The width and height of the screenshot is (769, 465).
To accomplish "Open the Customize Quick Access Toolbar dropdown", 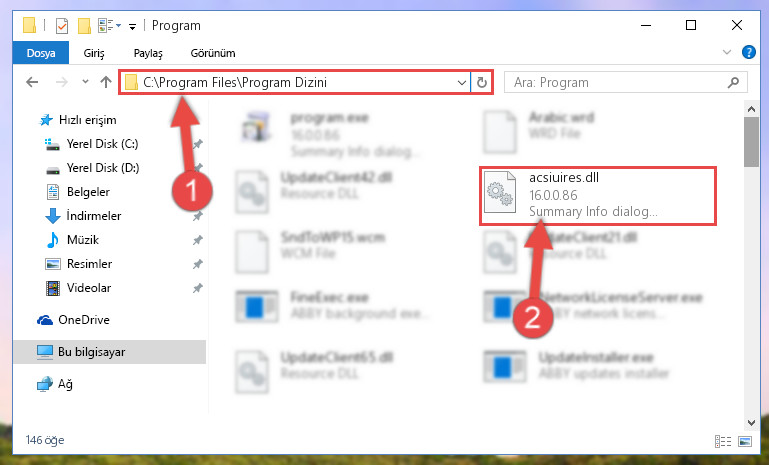I will [132, 26].
